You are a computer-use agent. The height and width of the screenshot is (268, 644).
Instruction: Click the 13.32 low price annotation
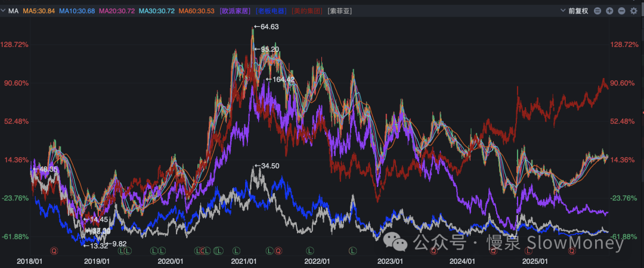click(95, 246)
